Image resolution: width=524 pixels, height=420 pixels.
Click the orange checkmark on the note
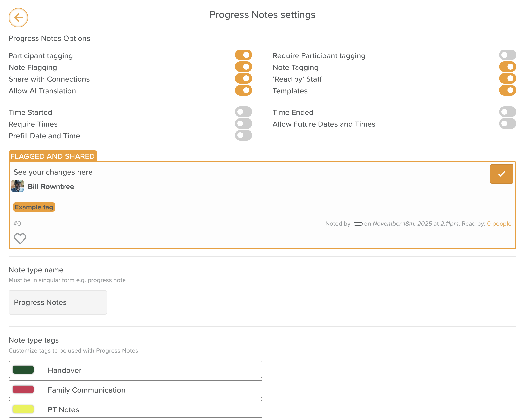(501, 174)
